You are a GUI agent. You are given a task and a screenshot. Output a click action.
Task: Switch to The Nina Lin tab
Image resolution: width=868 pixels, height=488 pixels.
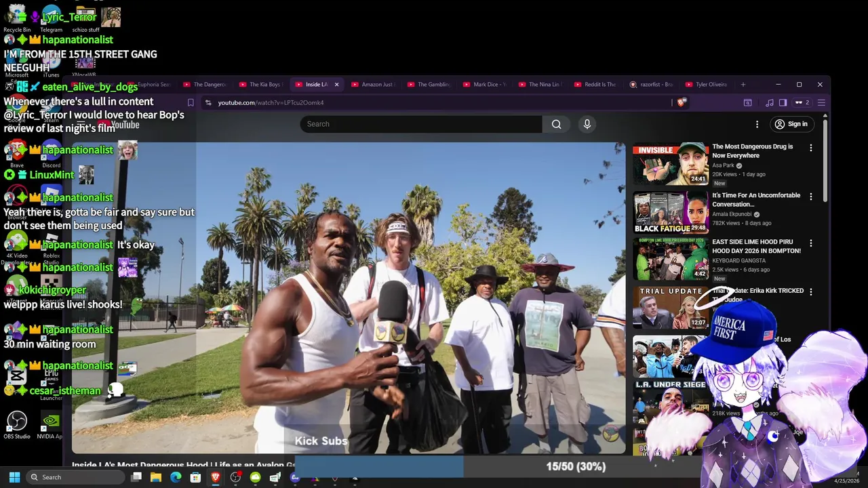pyautogui.click(x=540, y=85)
